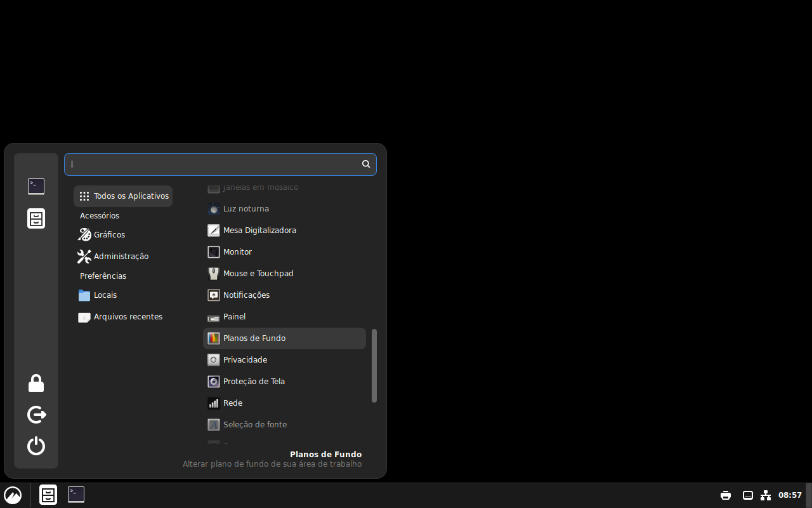
Task: Open Proteção de Tela settings
Action: [x=254, y=382]
